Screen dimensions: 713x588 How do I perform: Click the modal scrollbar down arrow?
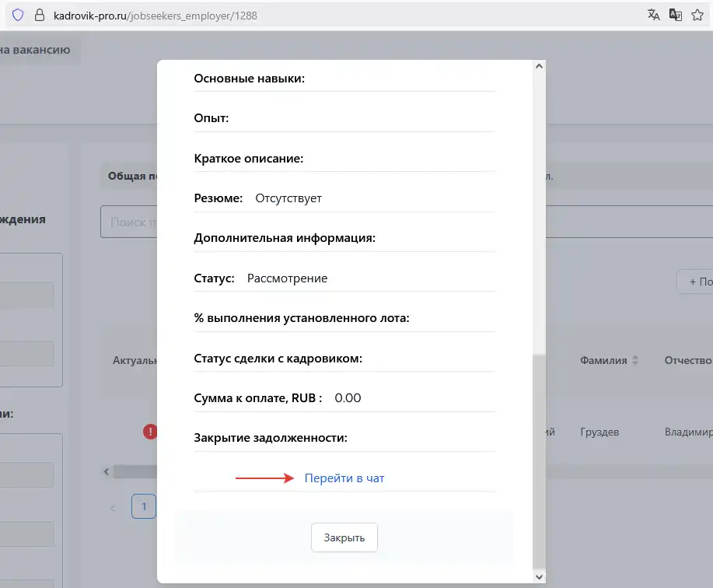(x=536, y=576)
